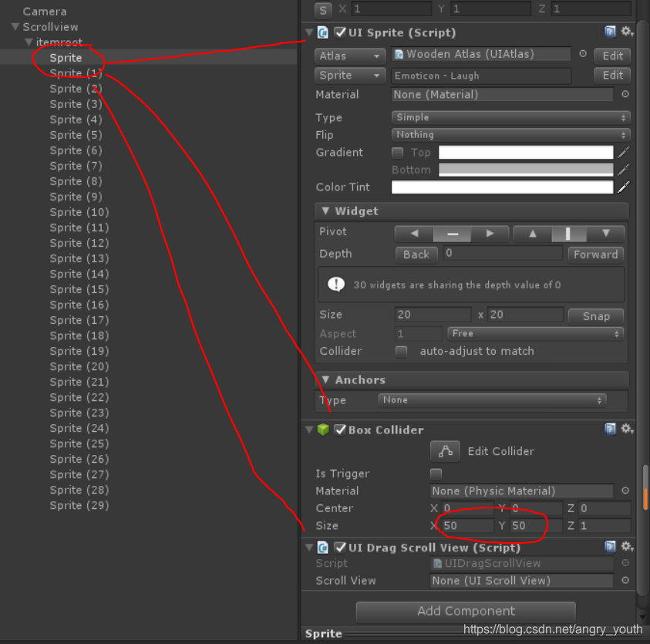Click the Forward depth button
Screen dimensions: 650x644
point(596,255)
